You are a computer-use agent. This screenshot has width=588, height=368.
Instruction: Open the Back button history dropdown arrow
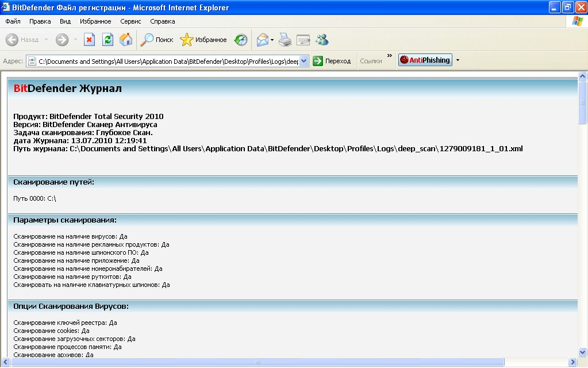[x=46, y=40]
